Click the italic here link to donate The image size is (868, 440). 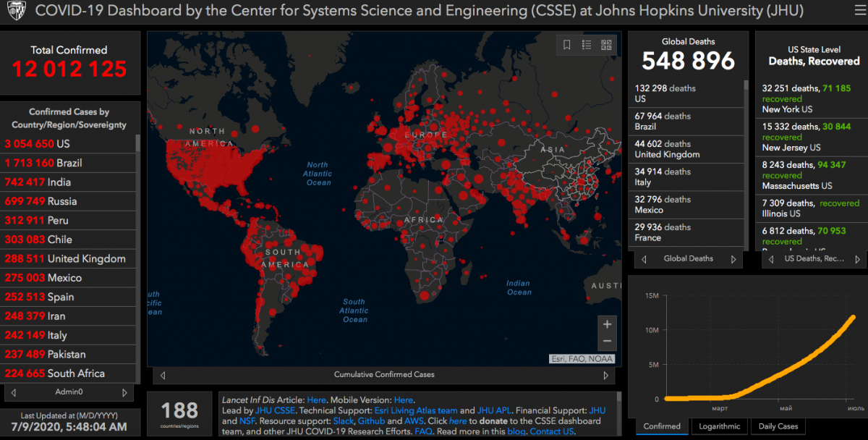point(458,421)
